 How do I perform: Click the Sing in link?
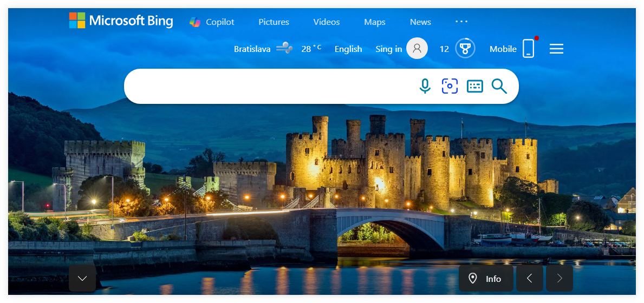388,49
